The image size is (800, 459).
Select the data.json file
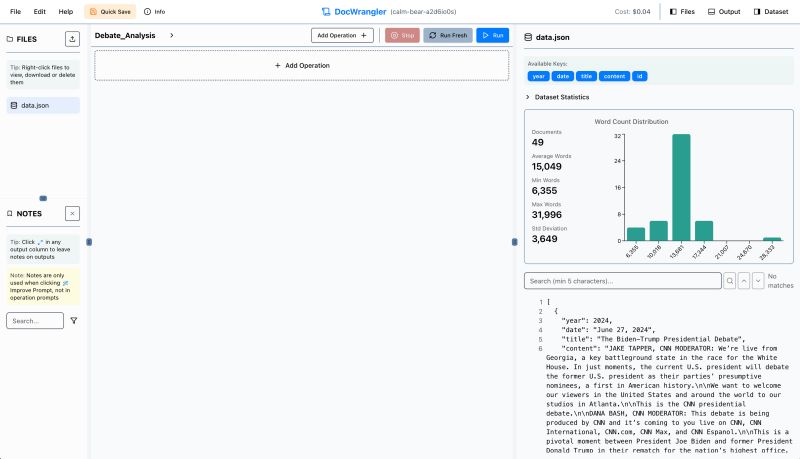(x=43, y=105)
